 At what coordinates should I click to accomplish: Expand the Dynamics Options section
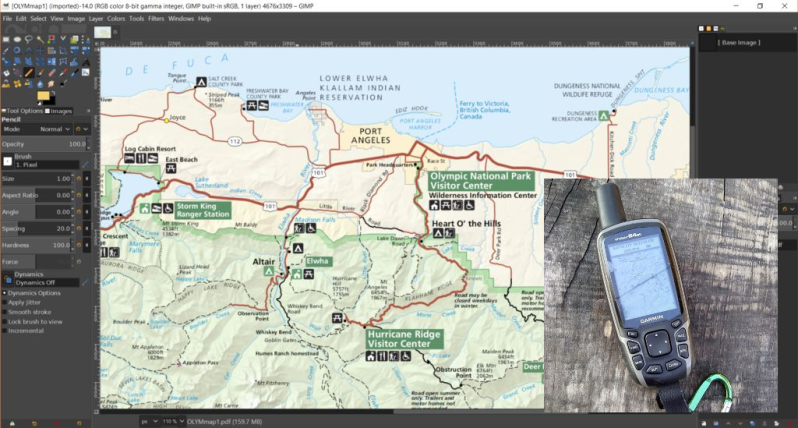coord(5,293)
